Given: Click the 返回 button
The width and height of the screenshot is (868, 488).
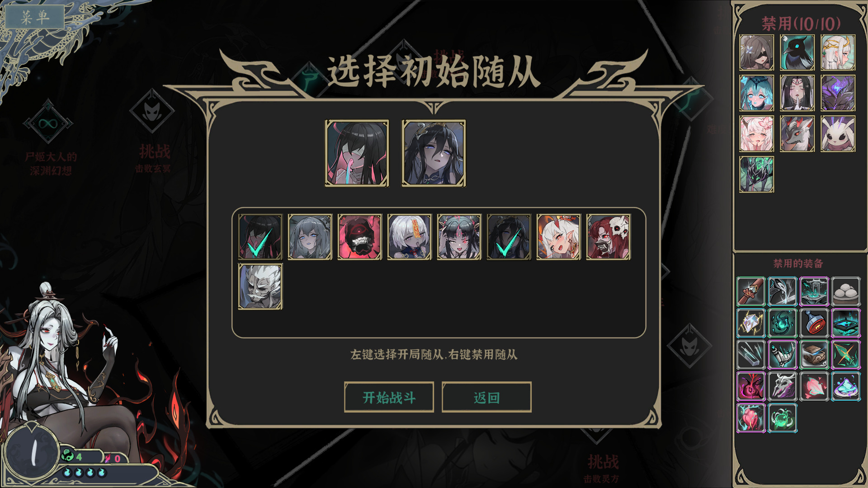Looking at the screenshot, I should click(x=486, y=397).
